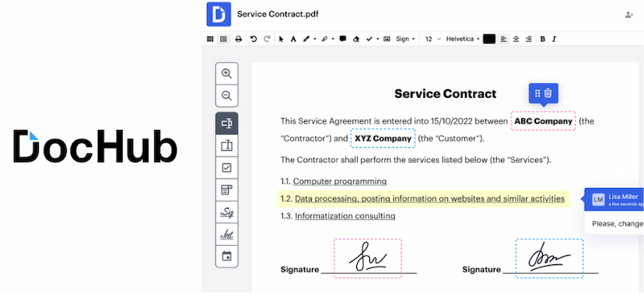Viewport: 644px width, 294px height.
Task: Click the DocHub app logo icon
Action: [219, 14]
